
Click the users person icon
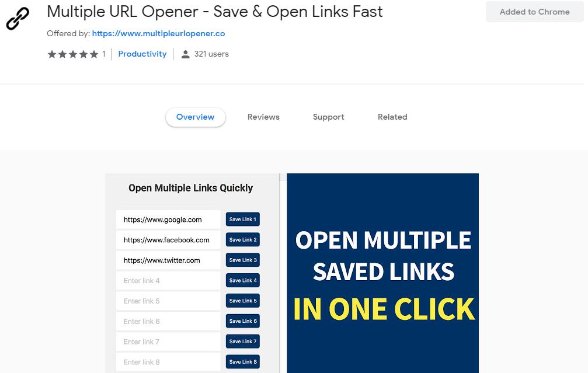(x=185, y=54)
